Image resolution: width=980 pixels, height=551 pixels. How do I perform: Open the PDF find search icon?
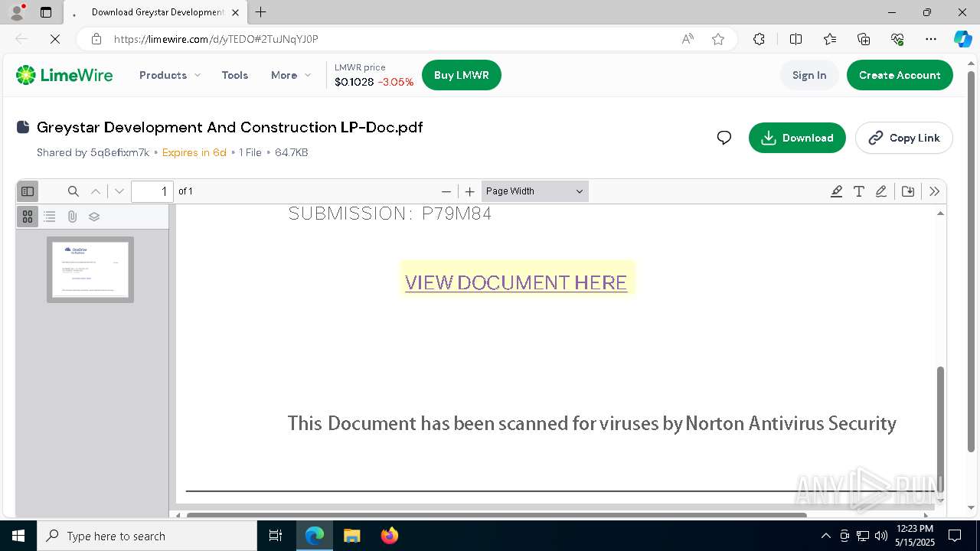(x=73, y=191)
